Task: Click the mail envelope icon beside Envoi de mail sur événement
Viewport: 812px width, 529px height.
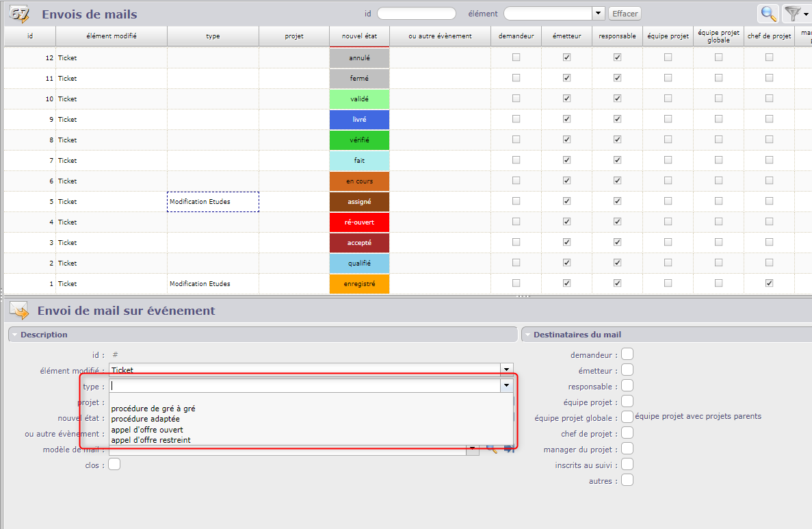Action: click(19, 311)
